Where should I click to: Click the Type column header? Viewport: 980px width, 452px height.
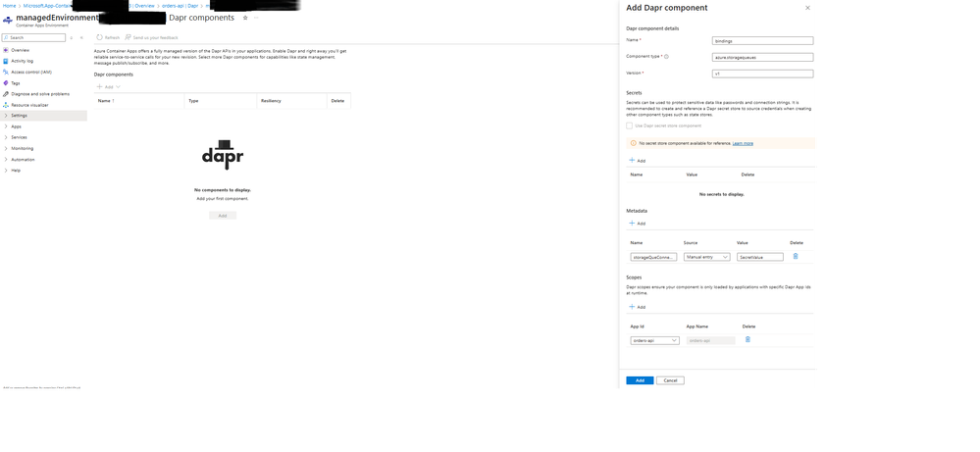[193, 101]
